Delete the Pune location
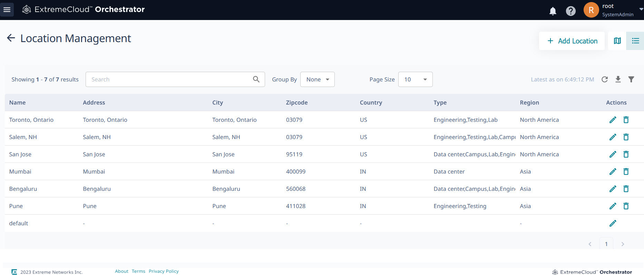Screen dimensions: 644x275 coord(626,206)
